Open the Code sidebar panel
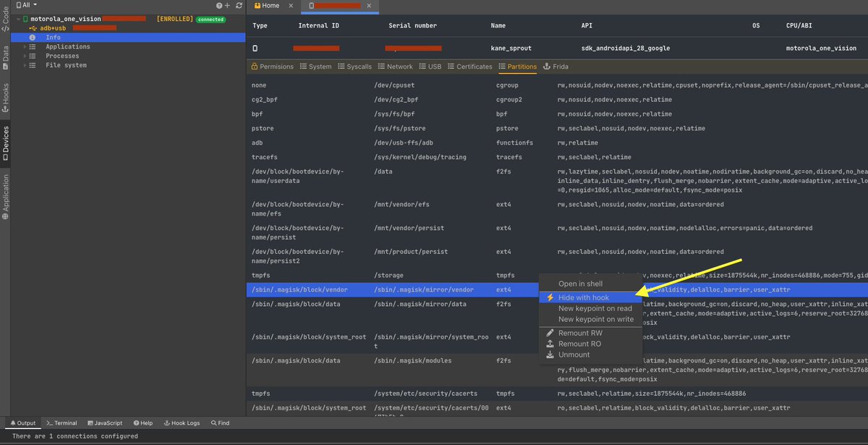 pos(5,20)
